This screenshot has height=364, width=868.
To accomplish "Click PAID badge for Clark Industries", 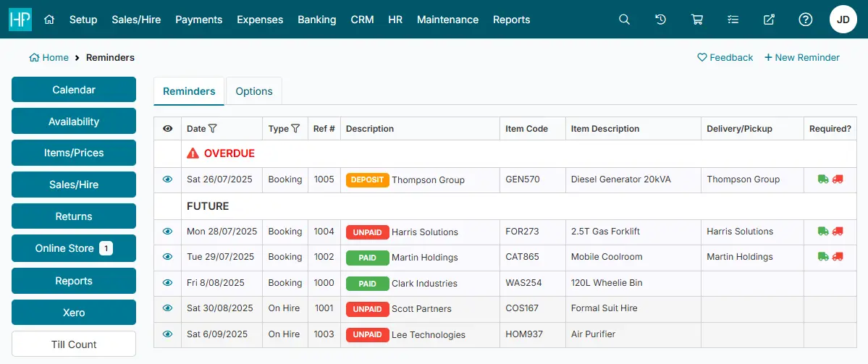I will [x=368, y=283].
